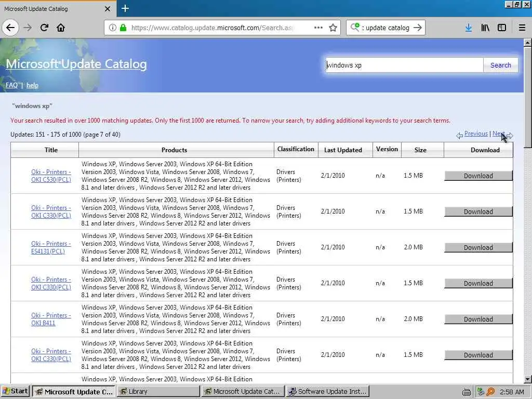Click the catalog search field with 'windows xp'
The height and width of the screenshot is (399, 532).
pyautogui.click(x=404, y=65)
